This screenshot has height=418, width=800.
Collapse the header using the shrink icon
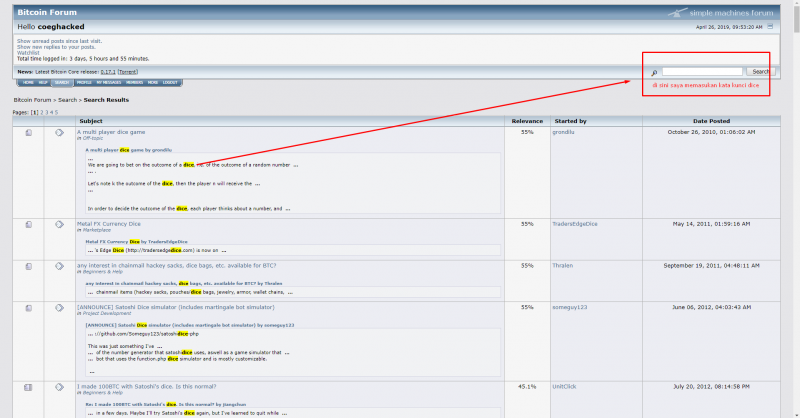pyautogui.click(x=770, y=27)
